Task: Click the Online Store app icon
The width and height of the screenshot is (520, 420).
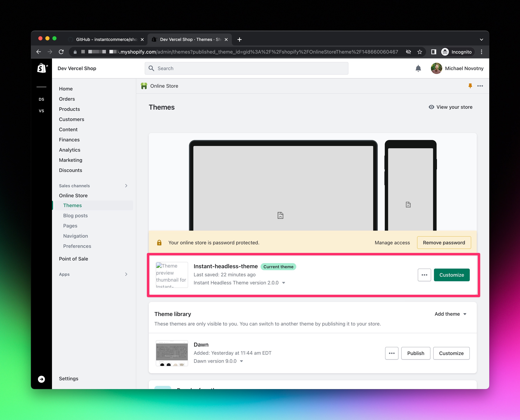Action: click(x=144, y=86)
